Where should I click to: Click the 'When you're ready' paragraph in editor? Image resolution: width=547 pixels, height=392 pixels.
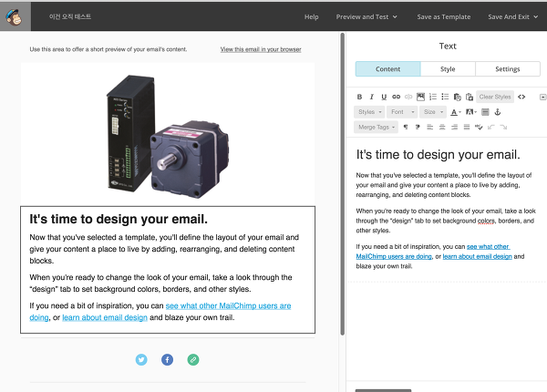pyautogui.click(x=445, y=221)
